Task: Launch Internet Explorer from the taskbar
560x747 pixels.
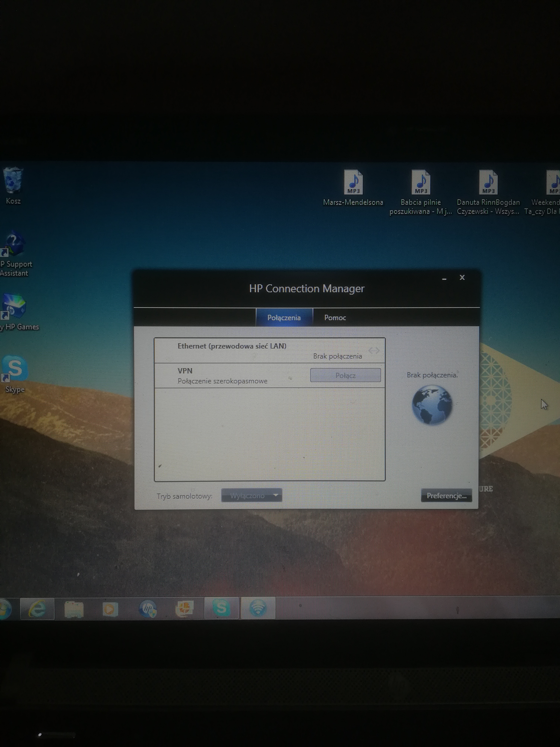Action: [x=37, y=609]
